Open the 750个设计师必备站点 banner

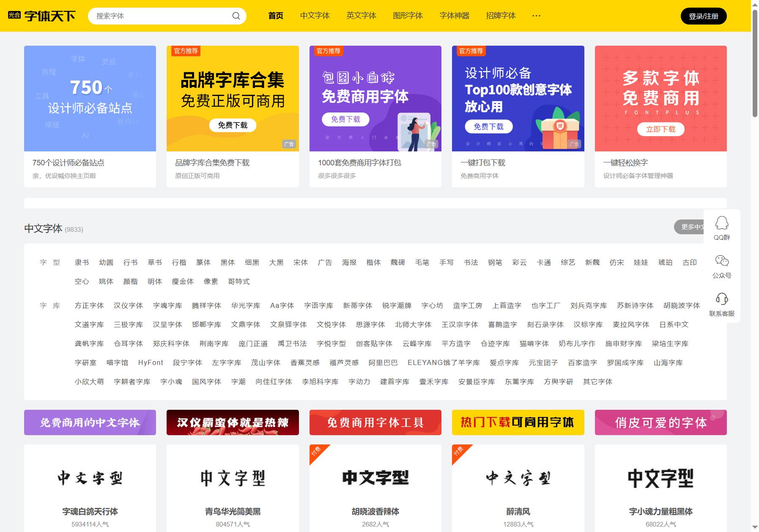(90, 99)
